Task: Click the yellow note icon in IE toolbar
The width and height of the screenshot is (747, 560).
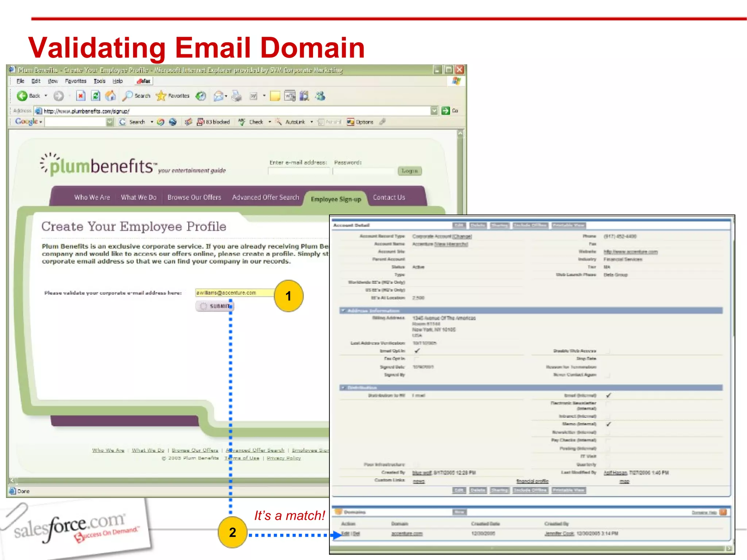Action: coord(275,96)
